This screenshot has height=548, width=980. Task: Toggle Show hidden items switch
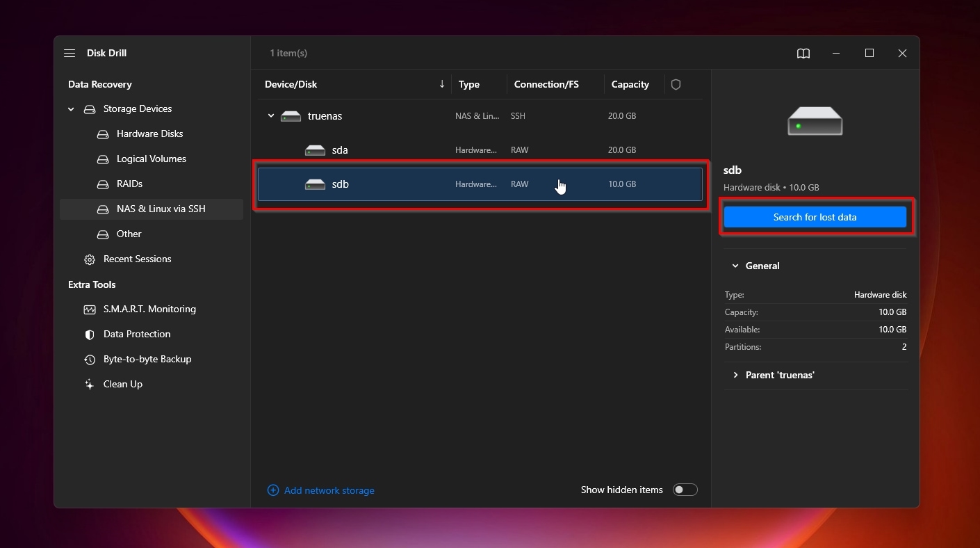click(685, 490)
